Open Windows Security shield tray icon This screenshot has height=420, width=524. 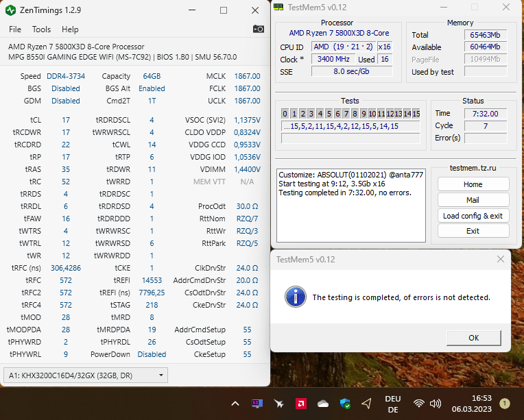(345, 404)
